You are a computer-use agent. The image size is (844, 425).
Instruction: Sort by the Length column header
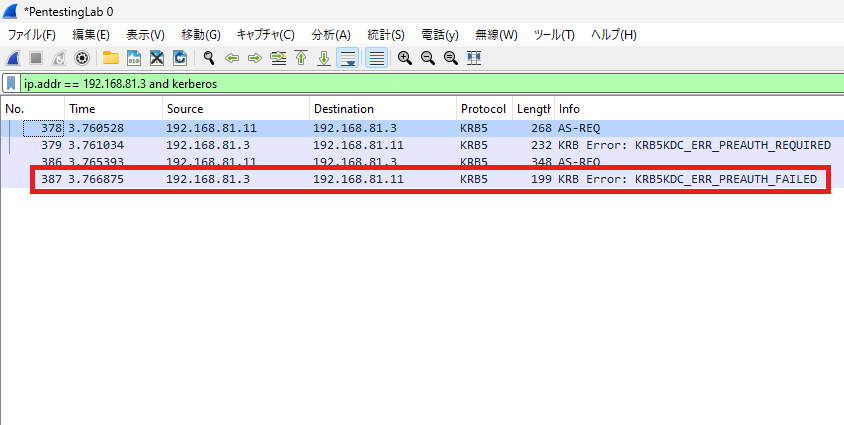(x=533, y=109)
